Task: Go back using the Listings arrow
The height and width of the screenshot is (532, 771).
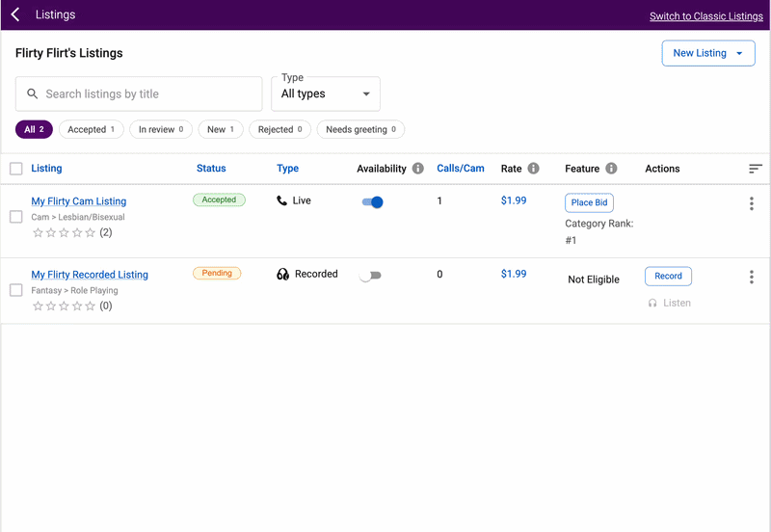Action: click(15, 14)
